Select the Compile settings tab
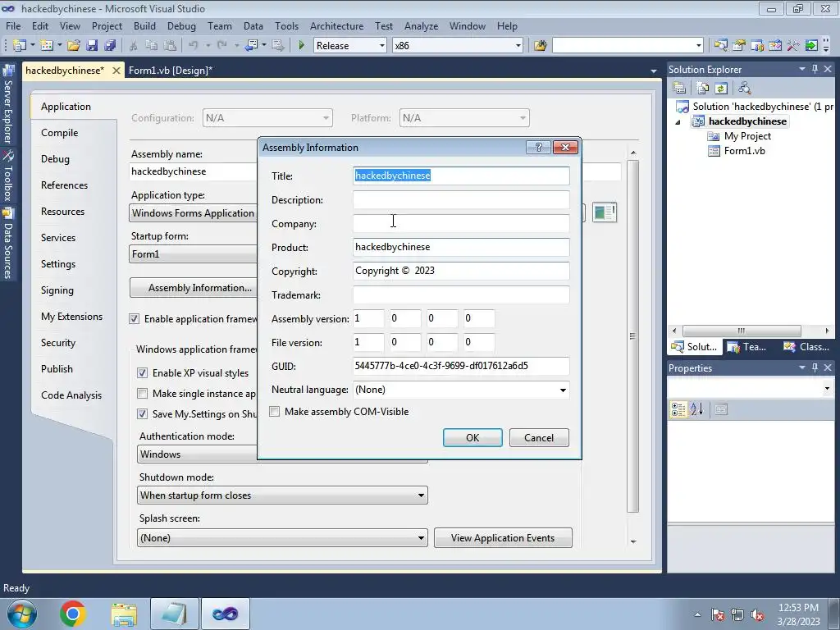Viewport: 840px width, 630px height. coord(59,133)
